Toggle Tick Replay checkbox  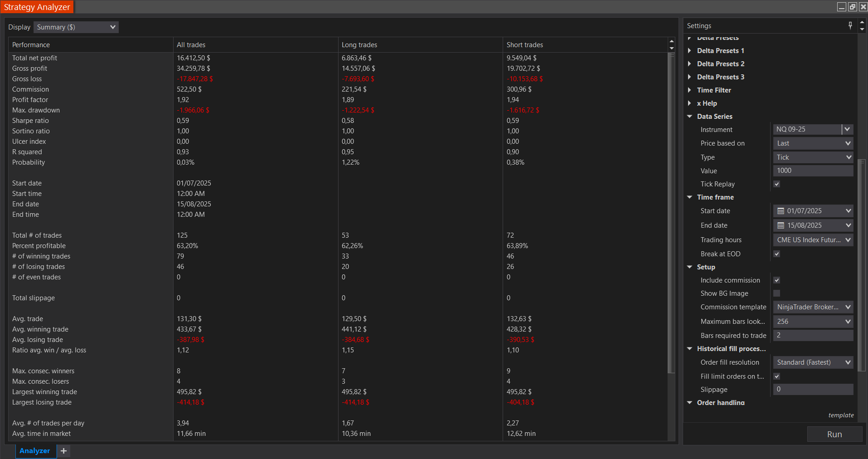tap(777, 184)
